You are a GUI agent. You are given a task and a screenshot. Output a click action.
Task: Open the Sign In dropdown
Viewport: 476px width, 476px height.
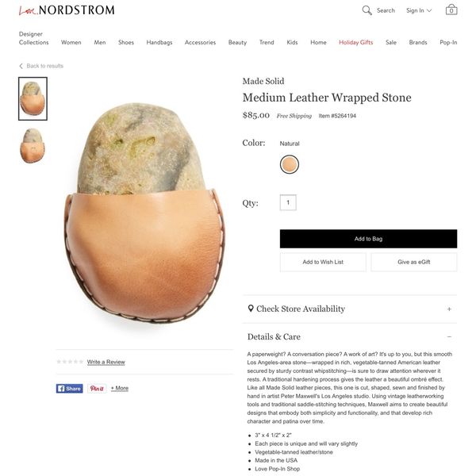click(x=419, y=10)
